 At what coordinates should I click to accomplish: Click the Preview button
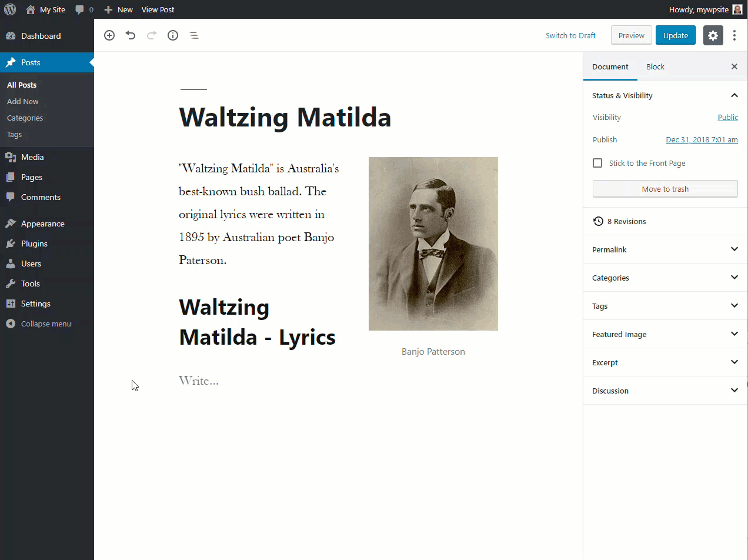632,35
